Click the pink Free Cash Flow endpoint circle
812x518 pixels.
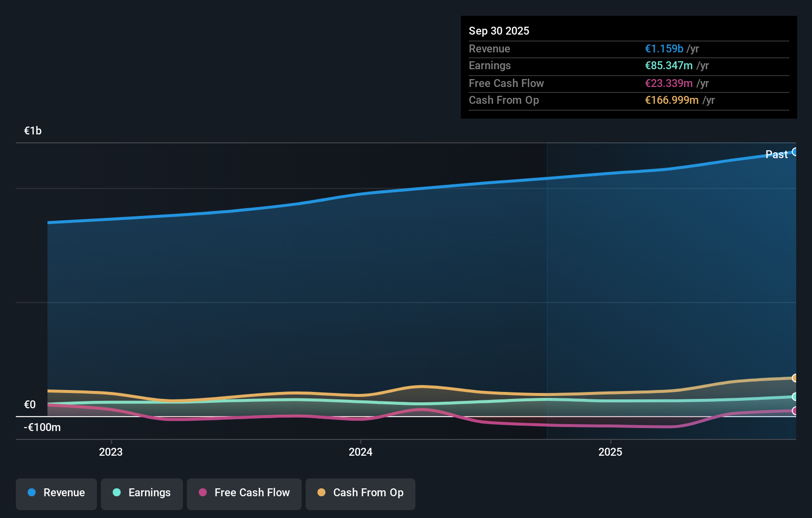click(x=795, y=410)
